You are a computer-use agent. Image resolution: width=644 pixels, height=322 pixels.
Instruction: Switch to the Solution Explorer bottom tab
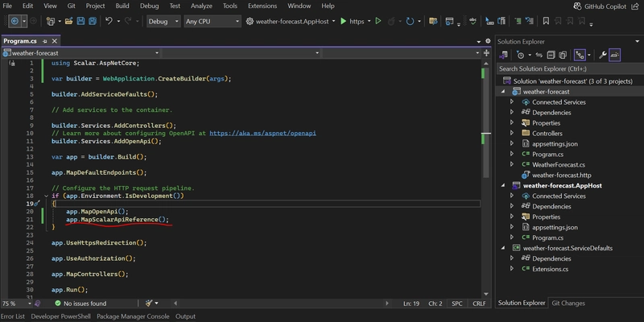[x=522, y=303]
